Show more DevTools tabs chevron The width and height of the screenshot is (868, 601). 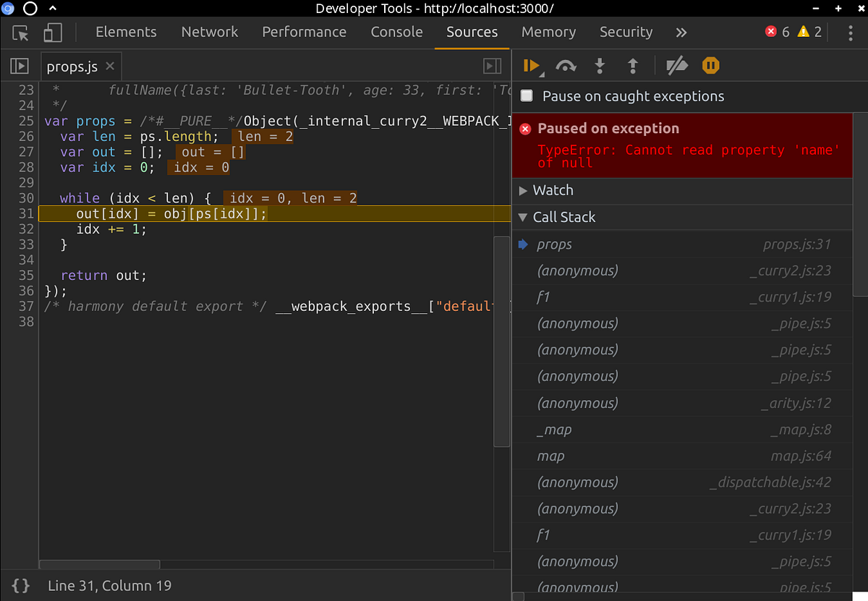coord(681,33)
